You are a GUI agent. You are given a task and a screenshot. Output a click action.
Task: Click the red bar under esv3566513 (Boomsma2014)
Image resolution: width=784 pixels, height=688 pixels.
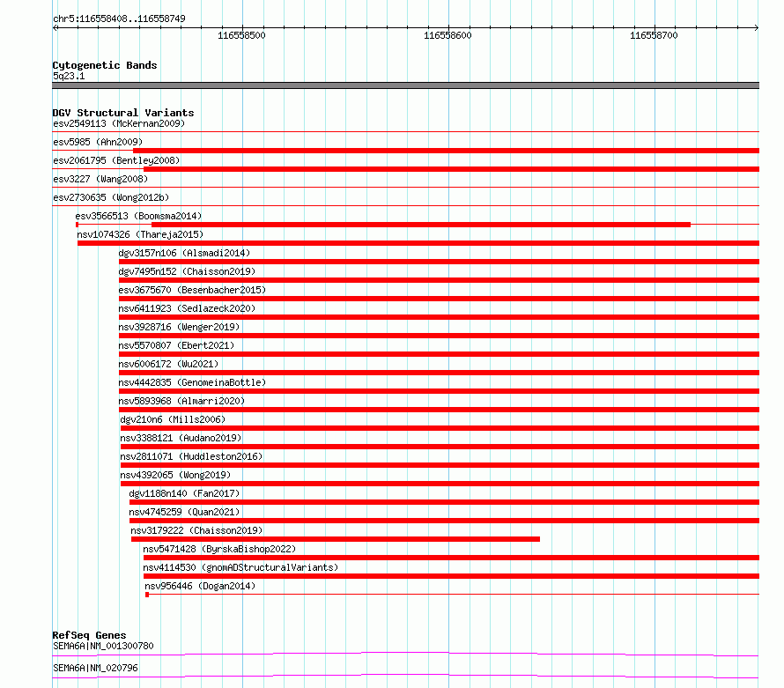[x=421, y=225]
